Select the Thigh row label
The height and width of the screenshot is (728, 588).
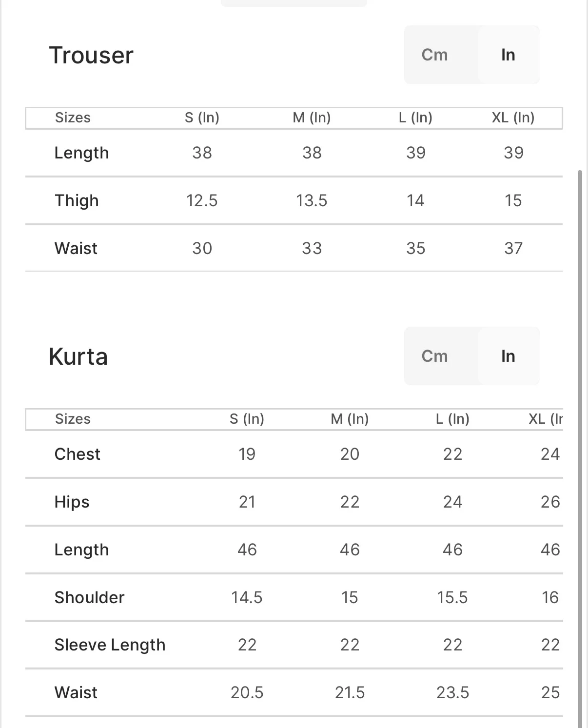(77, 200)
